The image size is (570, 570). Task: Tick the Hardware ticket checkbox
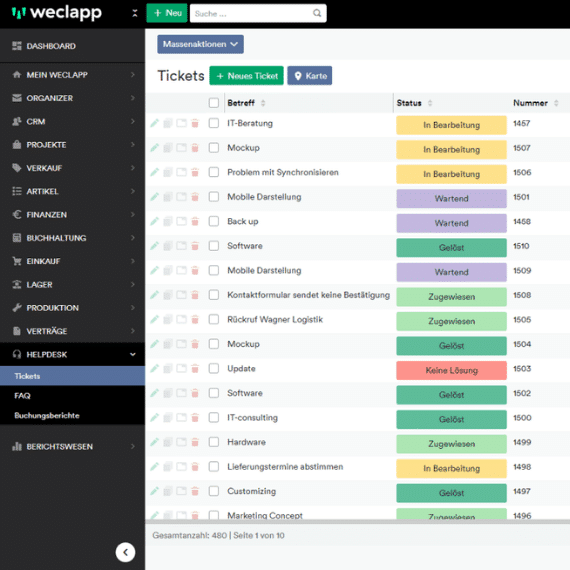pyautogui.click(x=214, y=442)
